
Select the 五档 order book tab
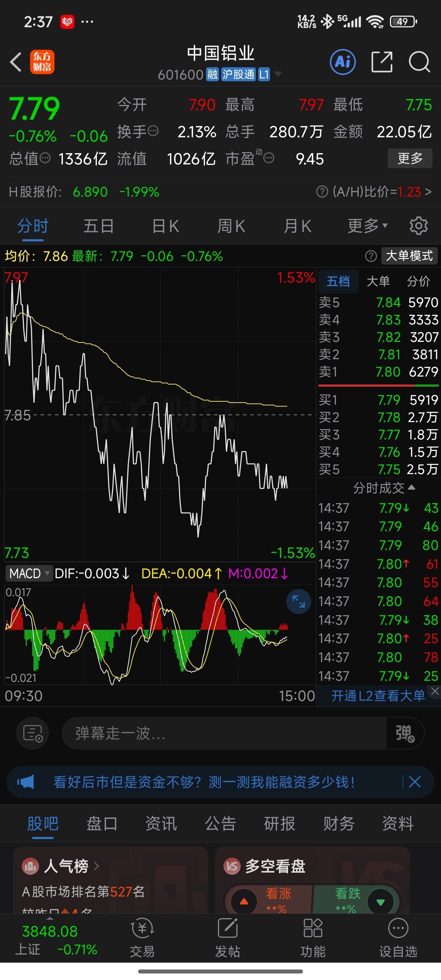pyautogui.click(x=338, y=281)
